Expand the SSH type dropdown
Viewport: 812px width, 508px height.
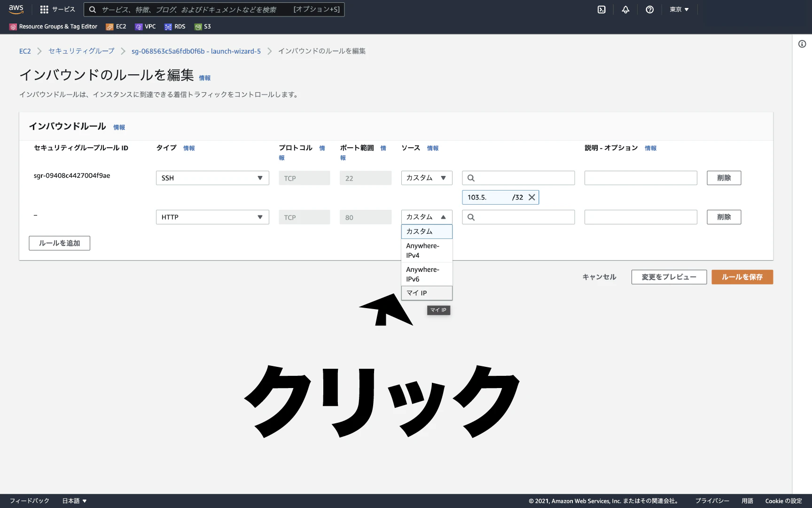point(212,178)
